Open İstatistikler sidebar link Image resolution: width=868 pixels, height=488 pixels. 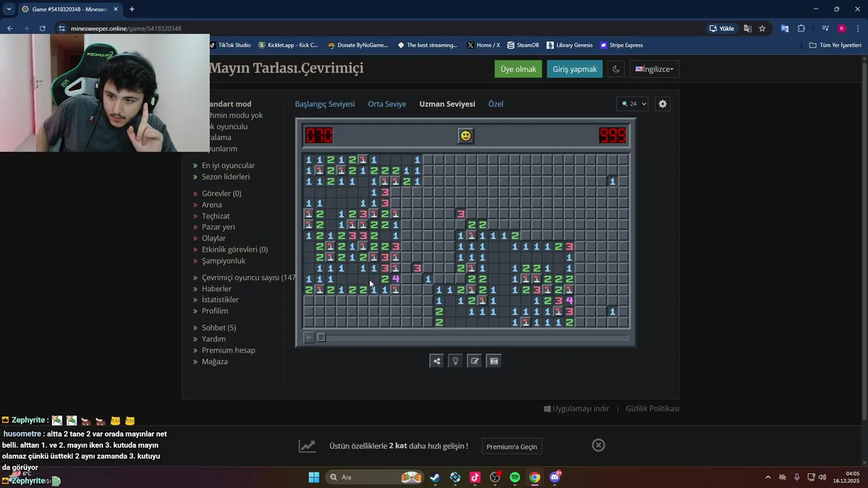click(220, 300)
